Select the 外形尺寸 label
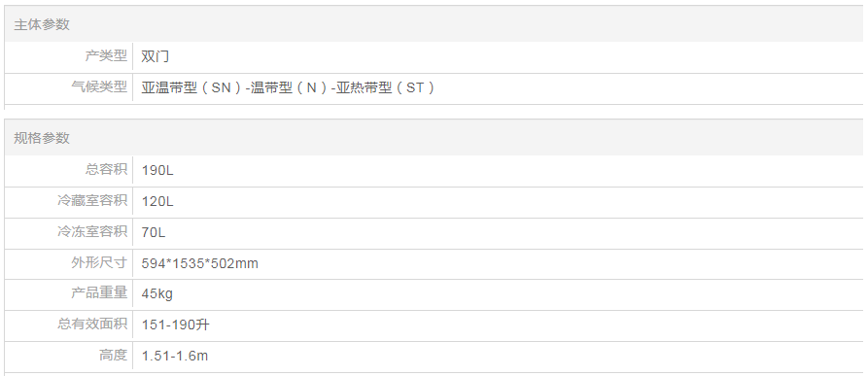The image size is (868, 376). (x=99, y=262)
